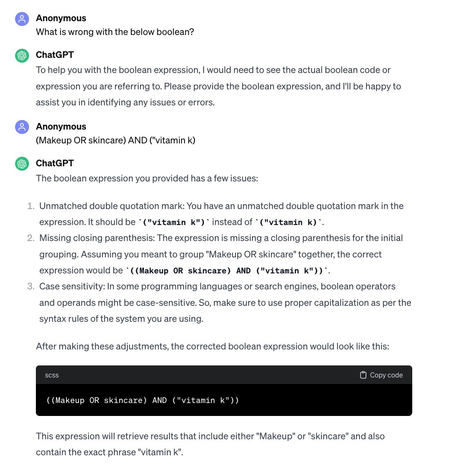Screen dimensions: 452x476
Task: Click list item about unmatched double quotation mark
Action: (221, 214)
